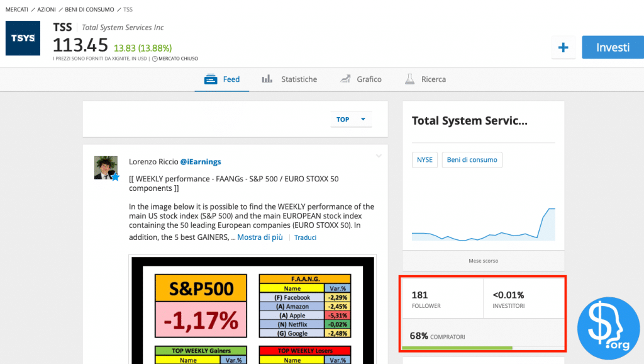Click the Investi button
This screenshot has width=644, height=364.
click(613, 47)
